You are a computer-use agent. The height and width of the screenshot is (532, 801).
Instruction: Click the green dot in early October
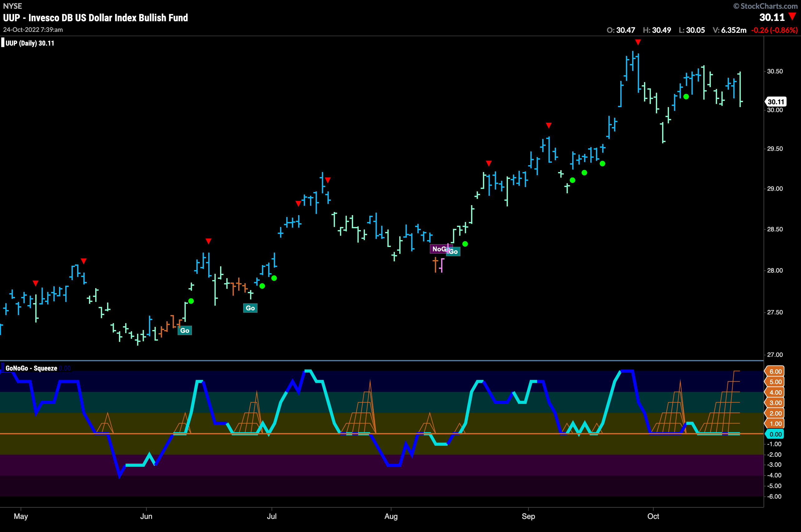686,97
